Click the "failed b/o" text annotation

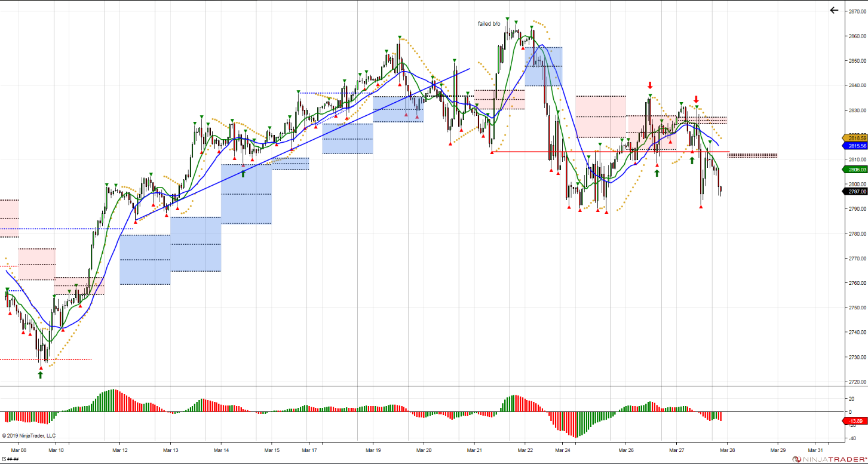[x=489, y=24]
